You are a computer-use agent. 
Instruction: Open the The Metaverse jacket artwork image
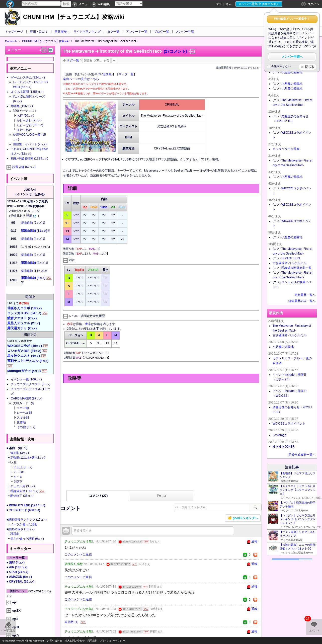tap(91, 127)
